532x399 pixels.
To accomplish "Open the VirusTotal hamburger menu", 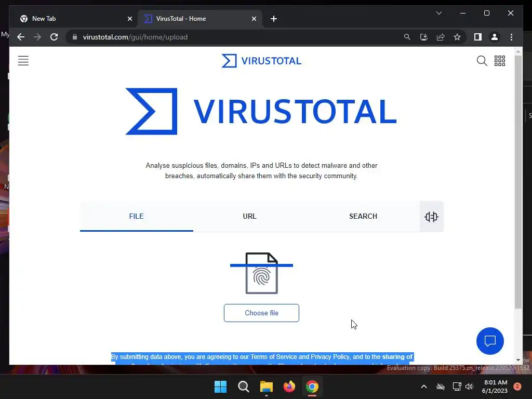I will pyautogui.click(x=23, y=61).
